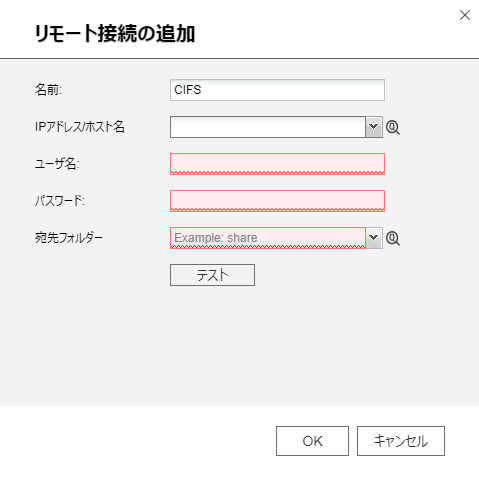Click the 名前: label
479x480 pixels.
coord(48,90)
